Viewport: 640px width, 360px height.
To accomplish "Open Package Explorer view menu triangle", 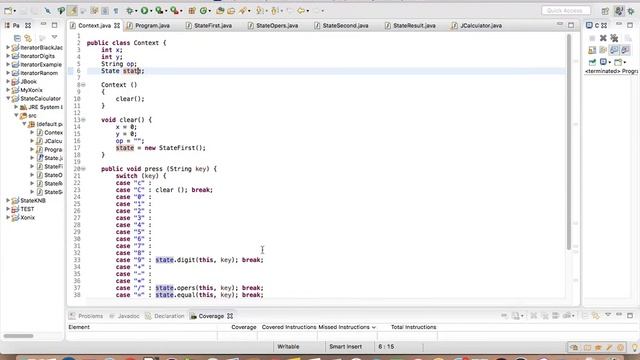I will (54, 37).
